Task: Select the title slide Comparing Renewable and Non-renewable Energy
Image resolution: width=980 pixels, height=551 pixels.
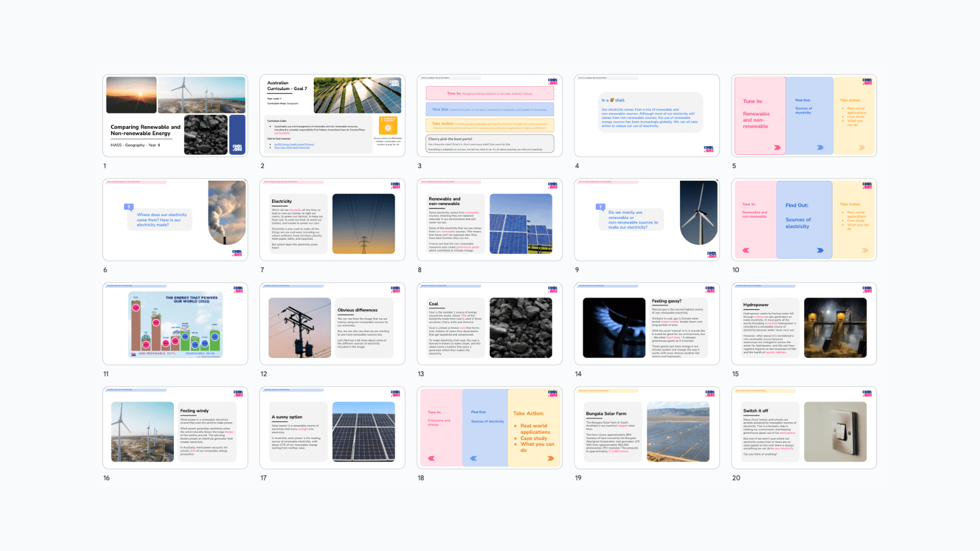Action: pyautogui.click(x=175, y=116)
